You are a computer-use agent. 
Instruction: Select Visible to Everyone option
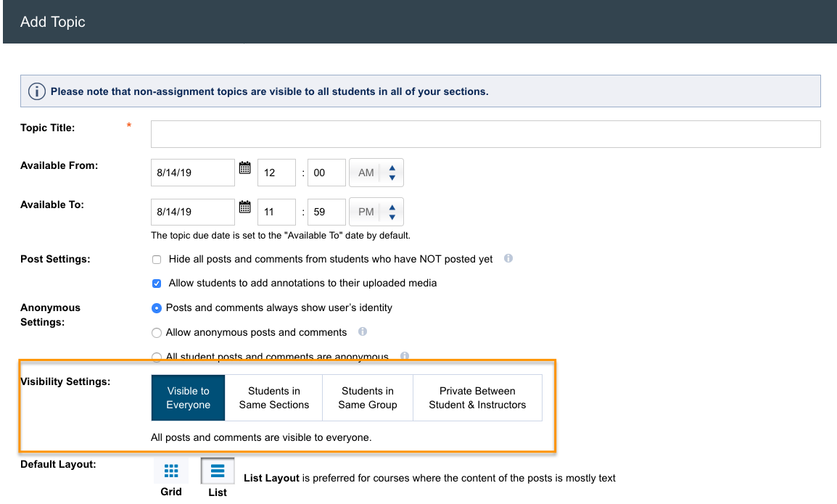tap(188, 397)
